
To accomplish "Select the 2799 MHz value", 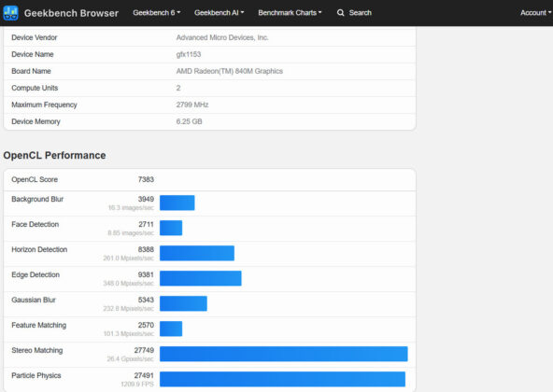I will (192, 105).
